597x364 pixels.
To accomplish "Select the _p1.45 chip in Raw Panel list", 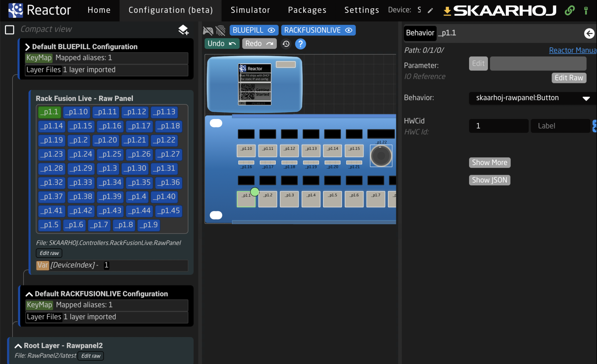I will (x=168, y=211).
